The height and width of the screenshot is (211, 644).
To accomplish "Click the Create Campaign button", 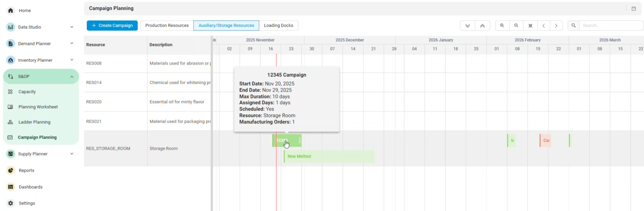I will pyautogui.click(x=112, y=26).
